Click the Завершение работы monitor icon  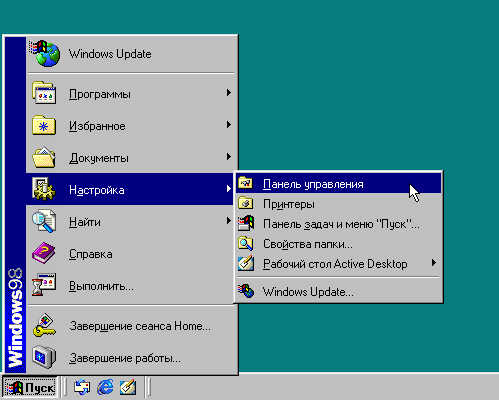click(44, 357)
